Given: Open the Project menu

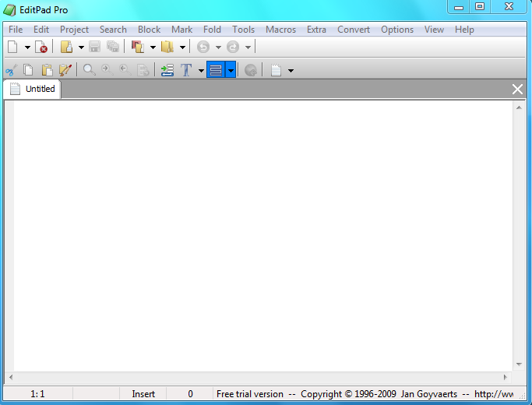Looking at the screenshot, I should (74, 30).
